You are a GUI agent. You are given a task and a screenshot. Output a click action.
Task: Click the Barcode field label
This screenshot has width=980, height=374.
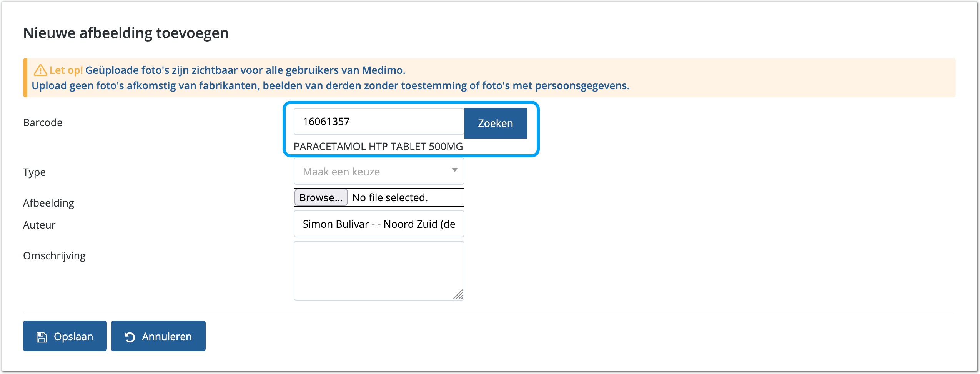coord(43,122)
